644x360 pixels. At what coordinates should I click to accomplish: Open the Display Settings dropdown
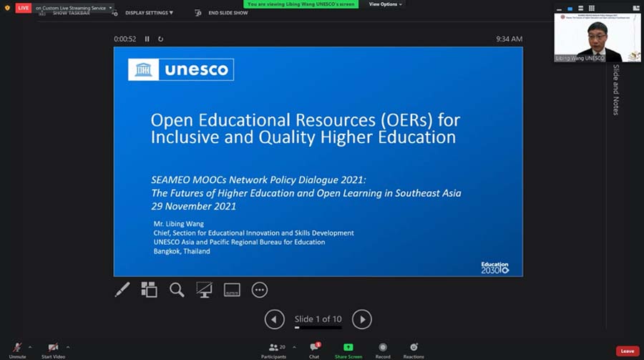[149, 13]
